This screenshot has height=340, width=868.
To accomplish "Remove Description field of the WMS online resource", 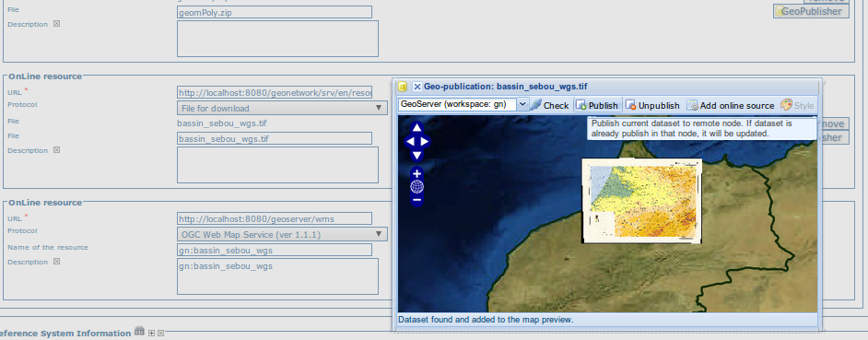I will 56,262.
